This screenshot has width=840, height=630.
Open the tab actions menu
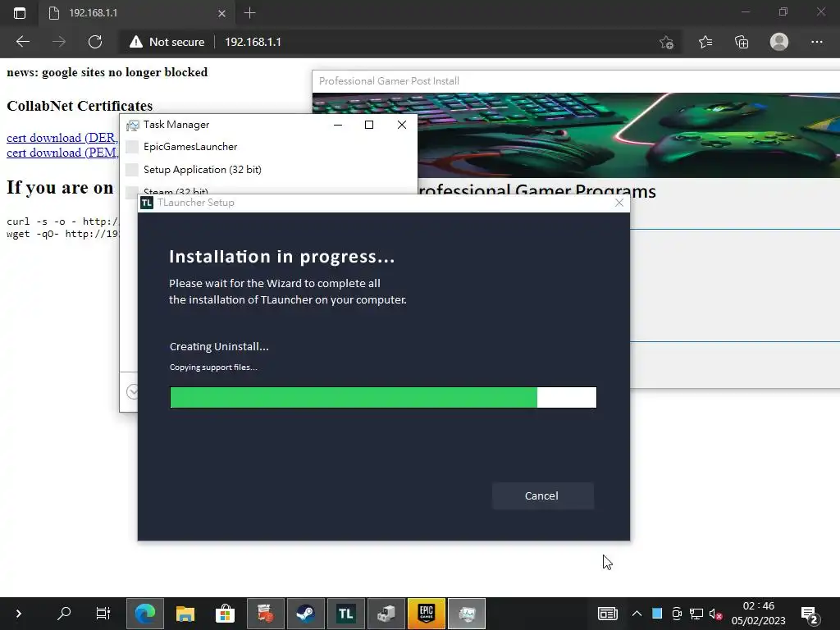click(x=20, y=13)
